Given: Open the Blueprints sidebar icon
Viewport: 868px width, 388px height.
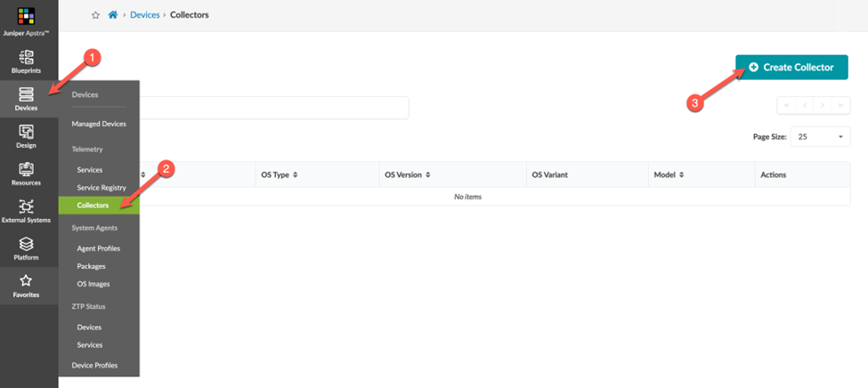Looking at the screenshot, I should click(x=26, y=60).
